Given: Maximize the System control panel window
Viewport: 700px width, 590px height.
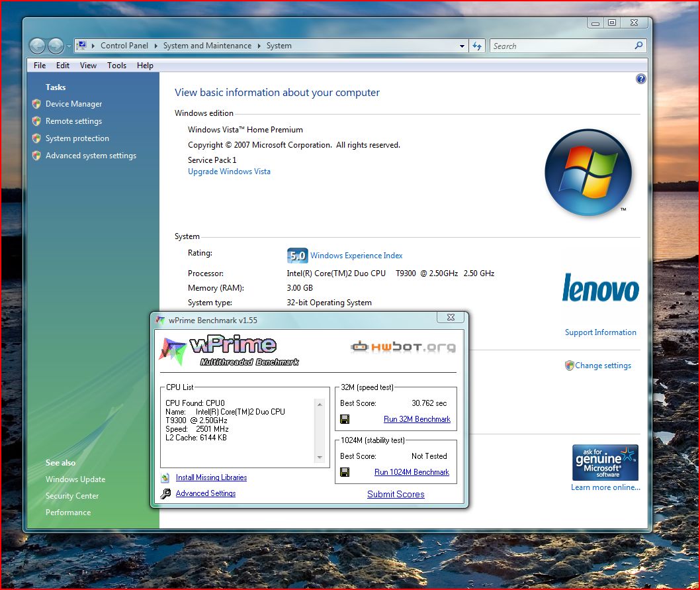Looking at the screenshot, I should pyautogui.click(x=612, y=23).
